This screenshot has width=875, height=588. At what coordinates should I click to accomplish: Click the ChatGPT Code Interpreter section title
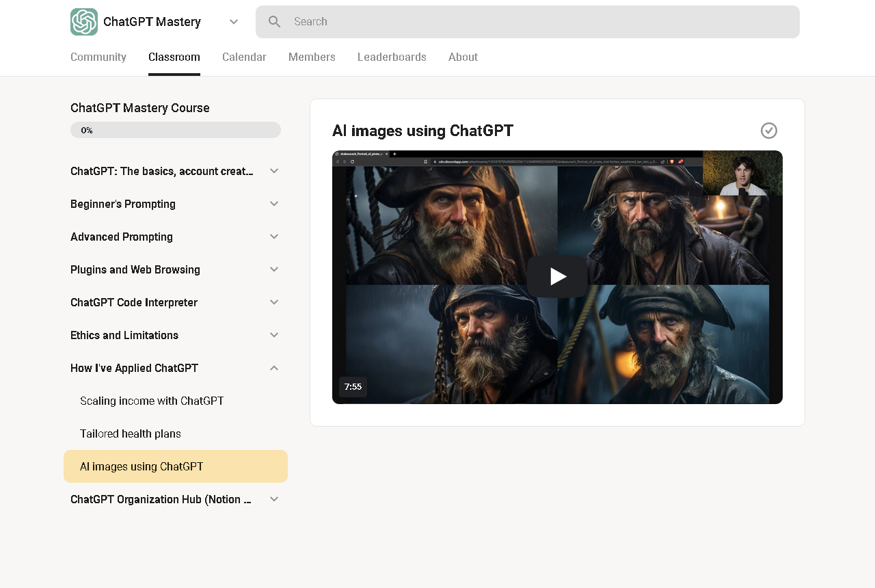(134, 302)
